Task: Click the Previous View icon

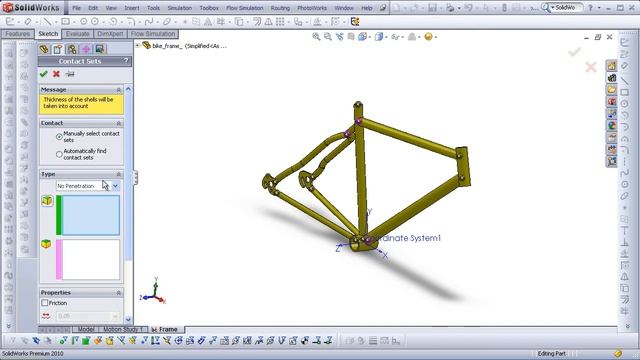Action: click(x=339, y=37)
